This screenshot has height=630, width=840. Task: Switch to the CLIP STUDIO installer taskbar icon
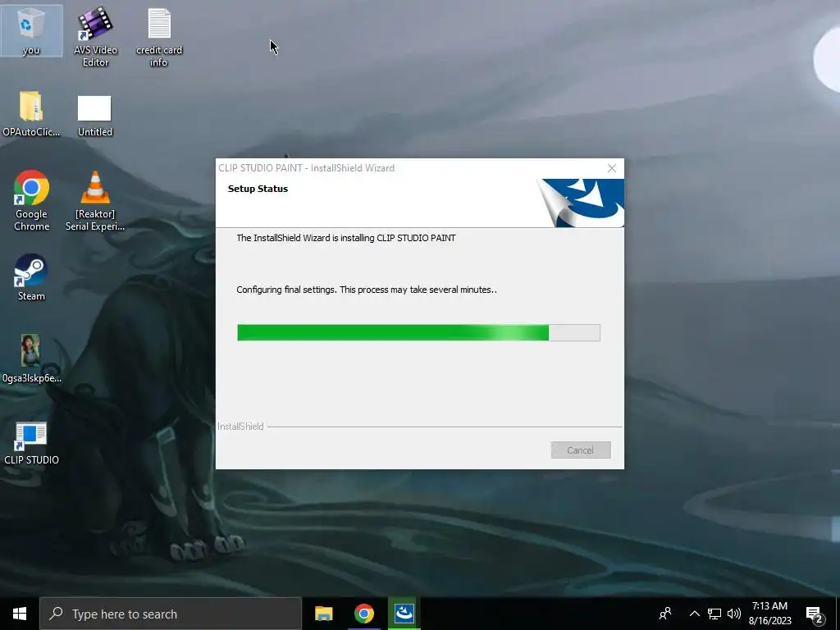tap(404, 614)
